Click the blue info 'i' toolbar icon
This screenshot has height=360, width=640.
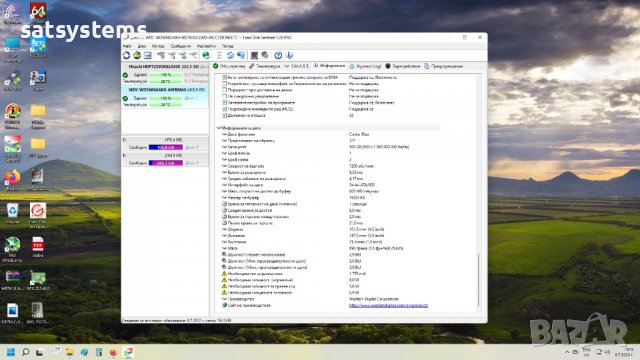289,55
